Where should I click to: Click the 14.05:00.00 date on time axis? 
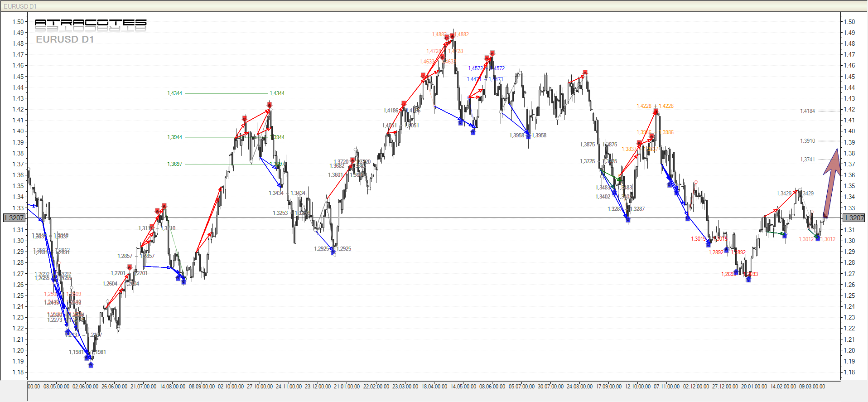click(x=463, y=387)
